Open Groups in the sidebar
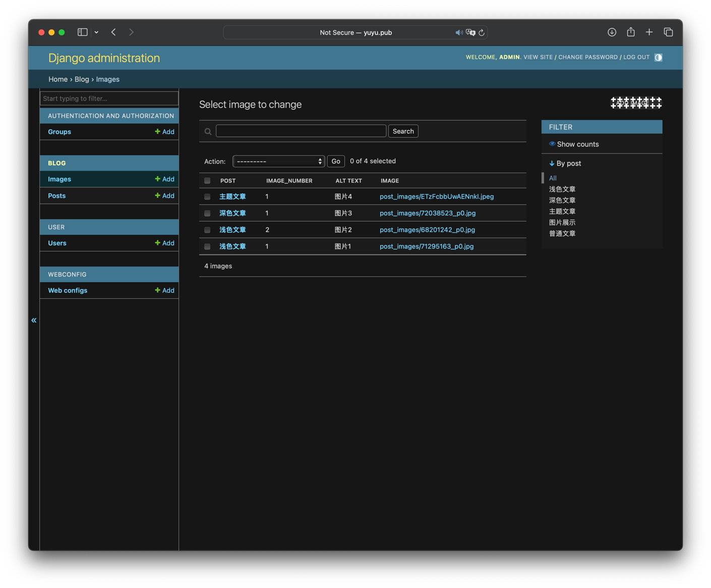Image resolution: width=711 pixels, height=588 pixels. point(60,132)
